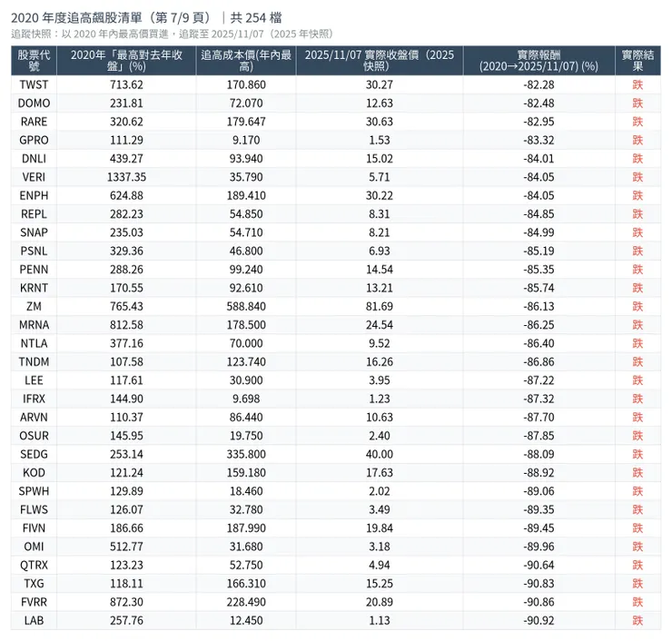Click the 追高成本價(年內最高) column header
This screenshot has height=641, width=672.
coord(246,61)
